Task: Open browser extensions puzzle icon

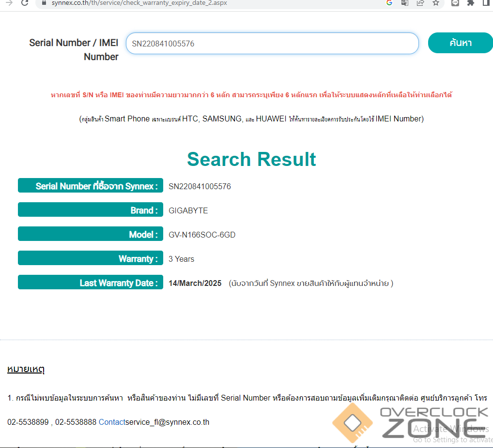Action: point(471,3)
